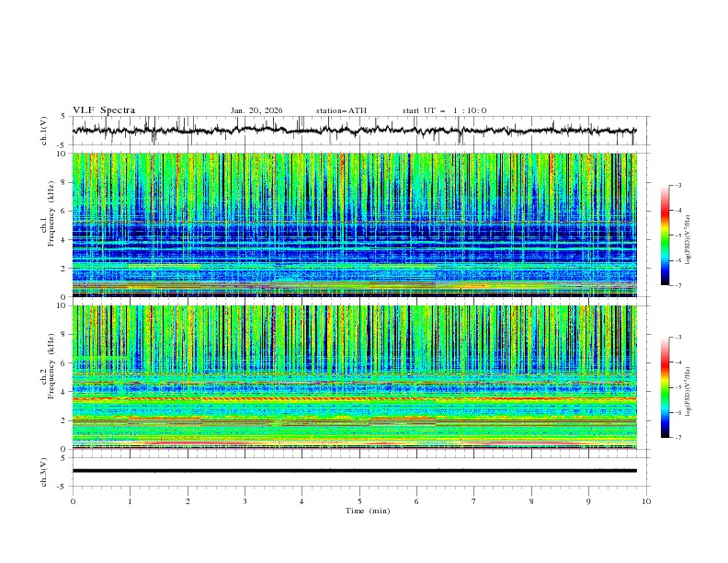Viewport: 728px width, 563px height.
Task: Click the "start UT = 1 :10: 0" header text
Action: point(444,110)
